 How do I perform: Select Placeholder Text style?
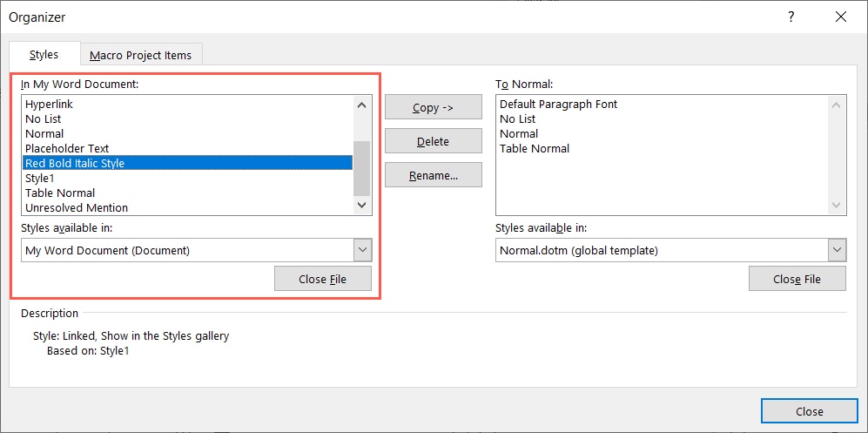67,148
